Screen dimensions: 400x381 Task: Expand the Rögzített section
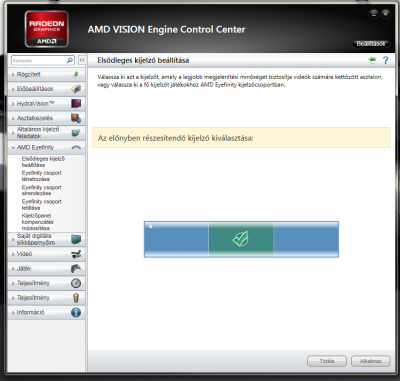click(46, 74)
